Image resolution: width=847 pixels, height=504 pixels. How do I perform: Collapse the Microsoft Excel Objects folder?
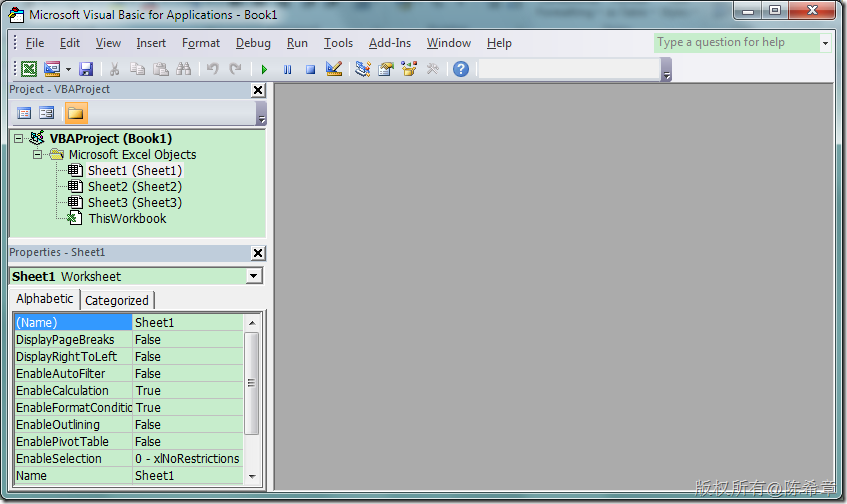point(37,154)
